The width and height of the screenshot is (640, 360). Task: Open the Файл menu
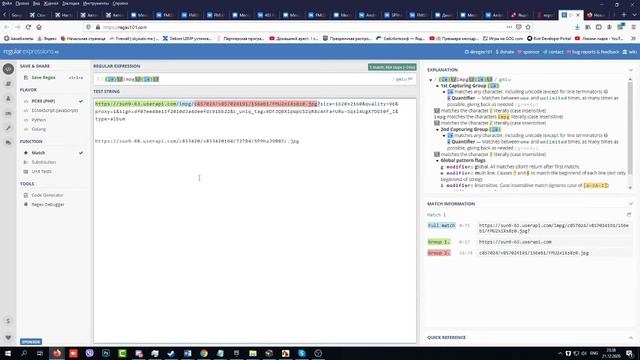point(7,3)
